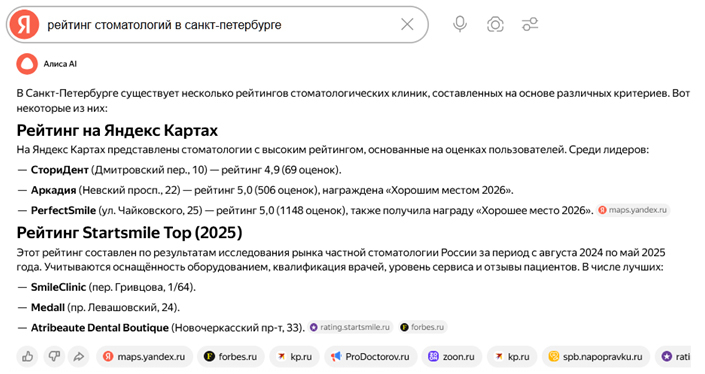Open image search camera icon
The width and height of the screenshot is (705, 374).
click(495, 24)
